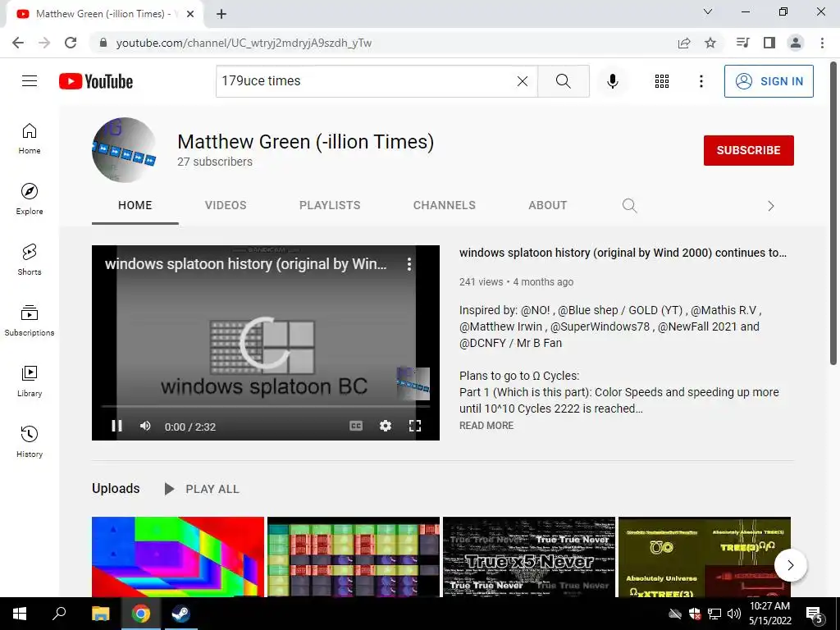Open a new browser tab
Viewport: 840px width, 630px height.
pos(221,14)
